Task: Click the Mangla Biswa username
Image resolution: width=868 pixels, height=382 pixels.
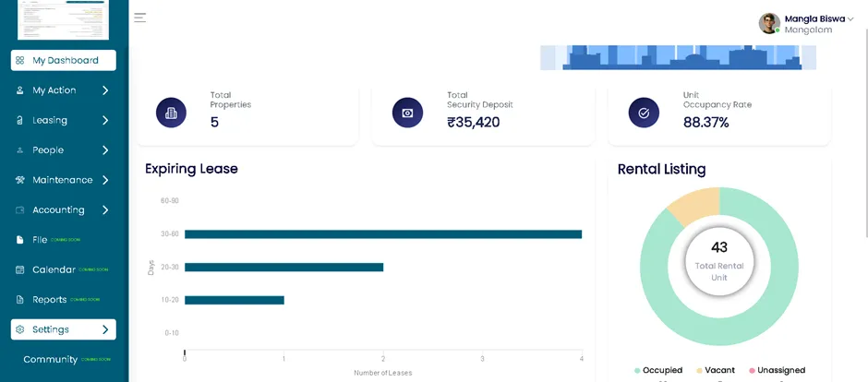Action: (x=814, y=18)
